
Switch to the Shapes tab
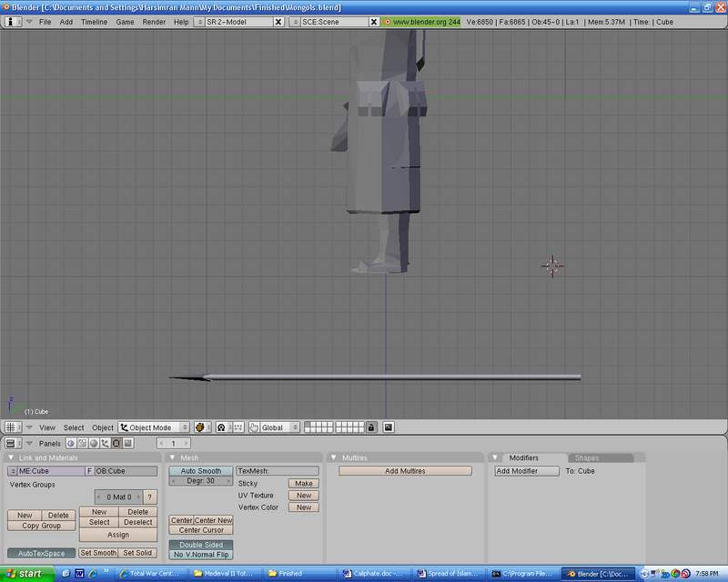(x=586, y=457)
